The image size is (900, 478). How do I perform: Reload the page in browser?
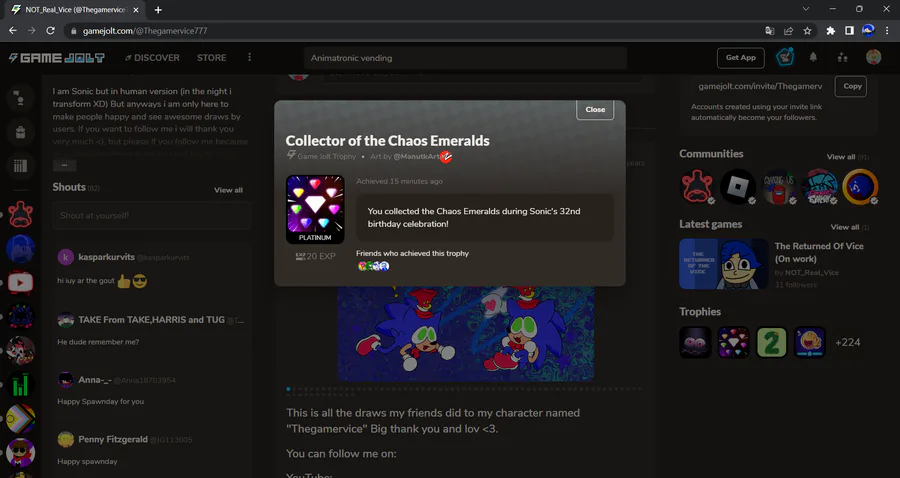(x=51, y=30)
